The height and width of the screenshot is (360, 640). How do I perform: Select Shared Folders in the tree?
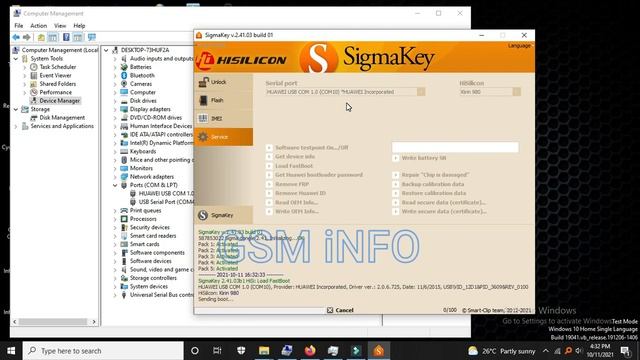pos(58,84)
